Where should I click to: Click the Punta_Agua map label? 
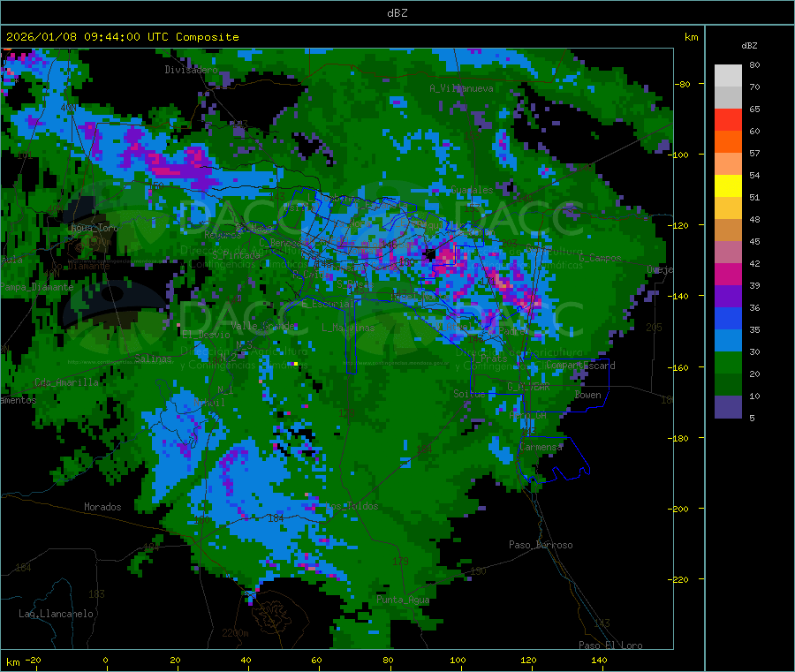click(x=403, y=600)
